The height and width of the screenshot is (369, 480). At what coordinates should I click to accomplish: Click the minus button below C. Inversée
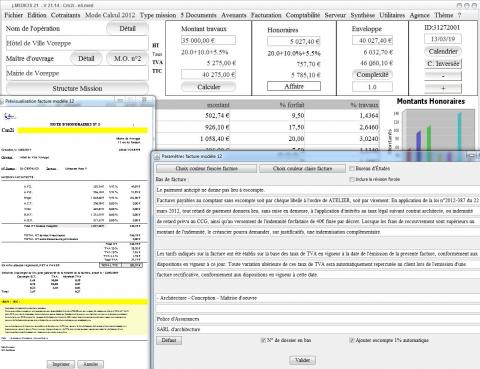point(443,76)
